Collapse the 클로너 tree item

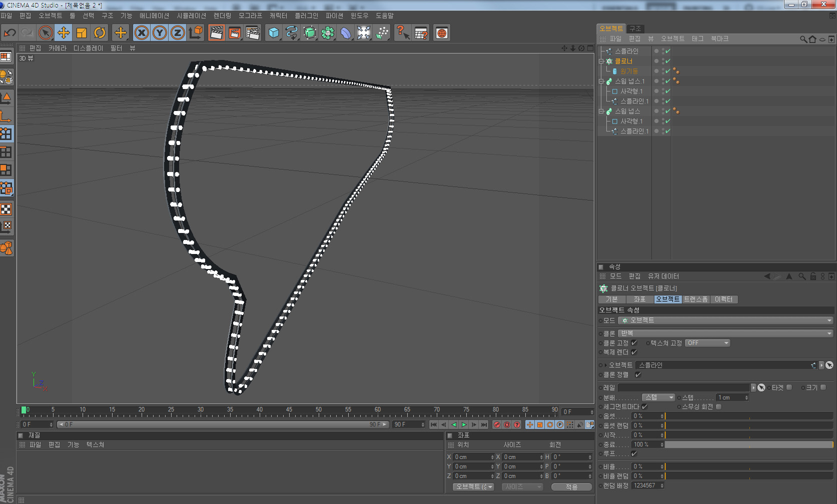[601, 61]
